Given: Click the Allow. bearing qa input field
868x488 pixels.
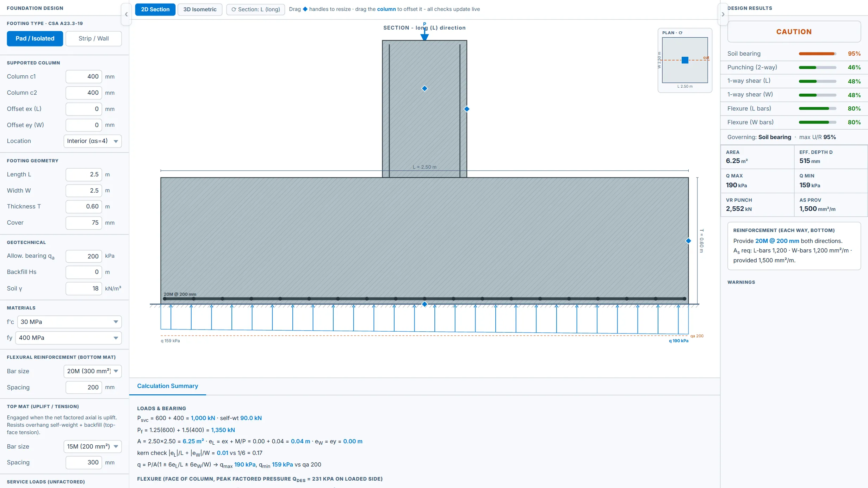Looking at the screenshot, I should (x=84, y=256).
